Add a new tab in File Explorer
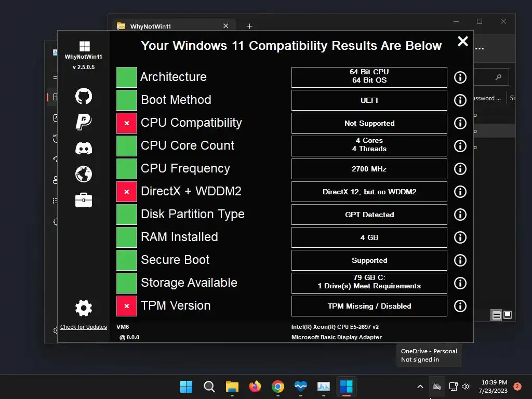 click(x=249, y=26)
